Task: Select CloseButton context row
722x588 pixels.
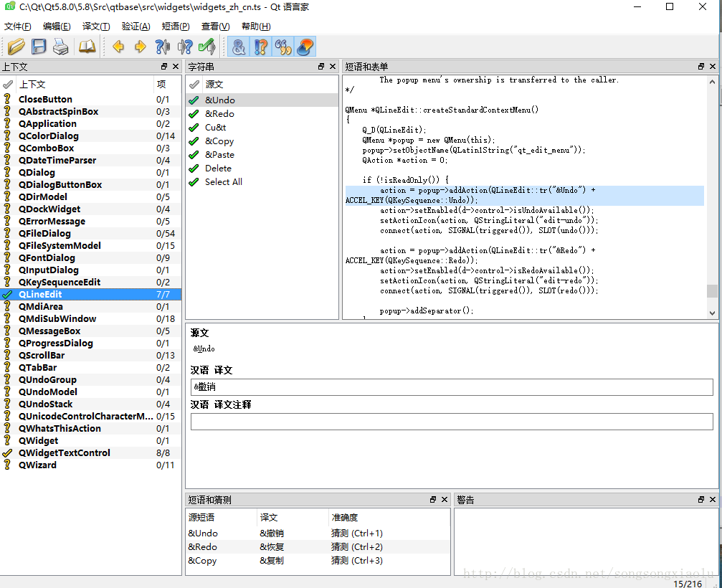Action: [x=91, y=100]
